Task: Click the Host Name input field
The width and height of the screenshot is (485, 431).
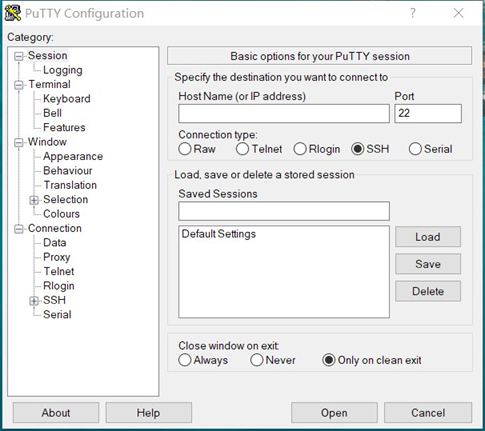Action: 284,114
